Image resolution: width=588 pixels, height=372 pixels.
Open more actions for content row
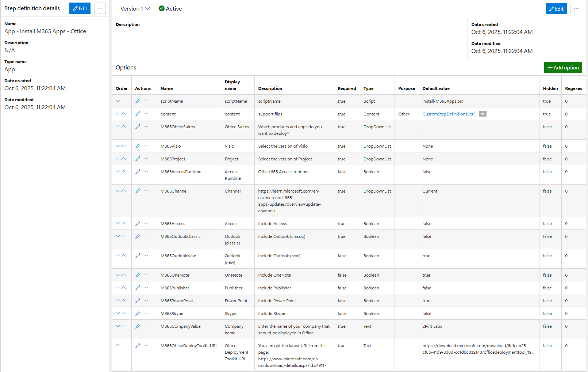point(146,114)
